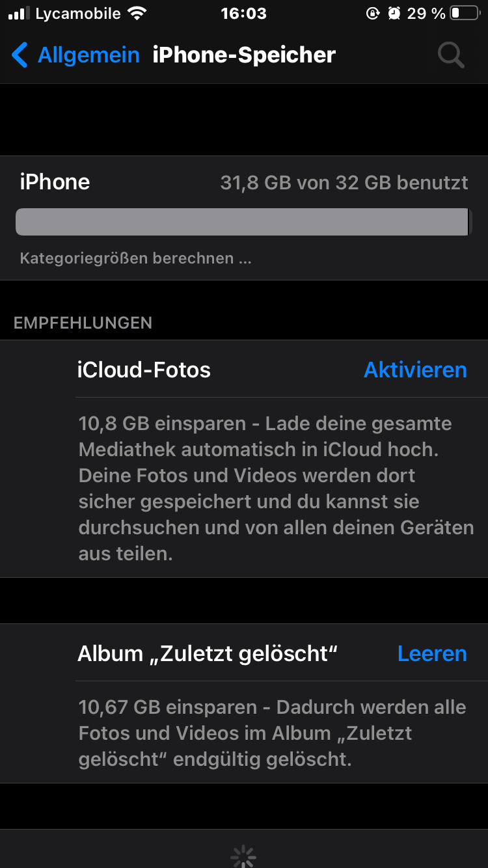Tap the iPhone-Speicher page title

(x=244, y=55)
